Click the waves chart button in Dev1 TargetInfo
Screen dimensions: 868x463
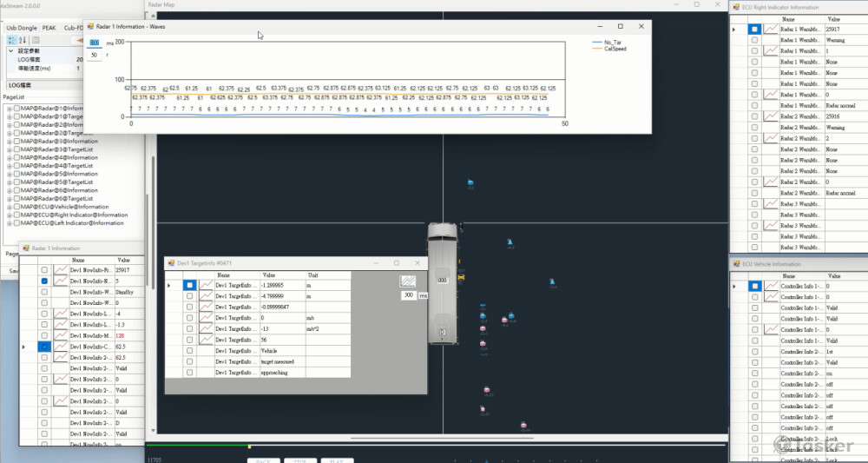click(408, 281)
